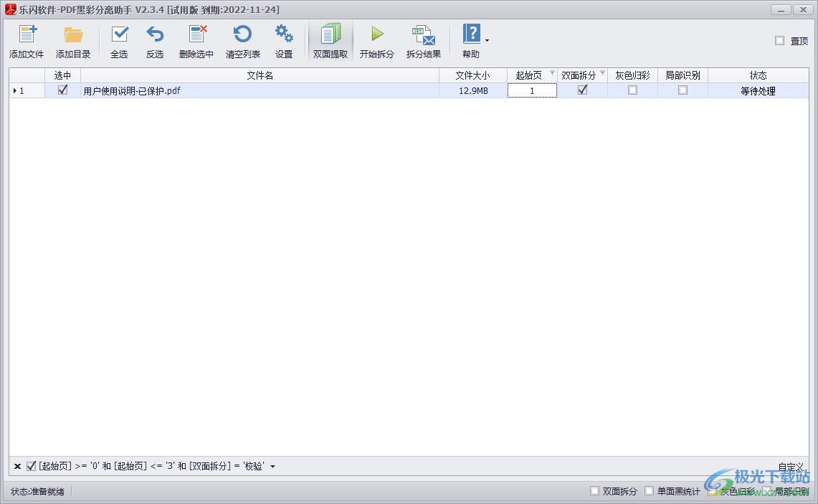
Task: Open 设置 settings gears icon
Action: [x=284, y=34]
